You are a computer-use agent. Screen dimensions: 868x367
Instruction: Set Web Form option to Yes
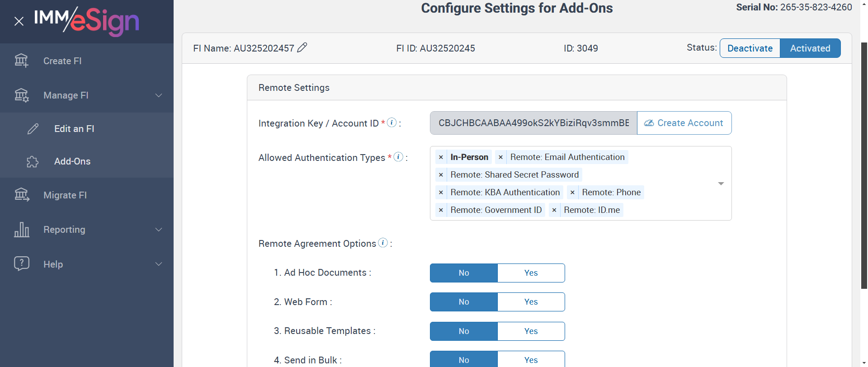[531, 302]
